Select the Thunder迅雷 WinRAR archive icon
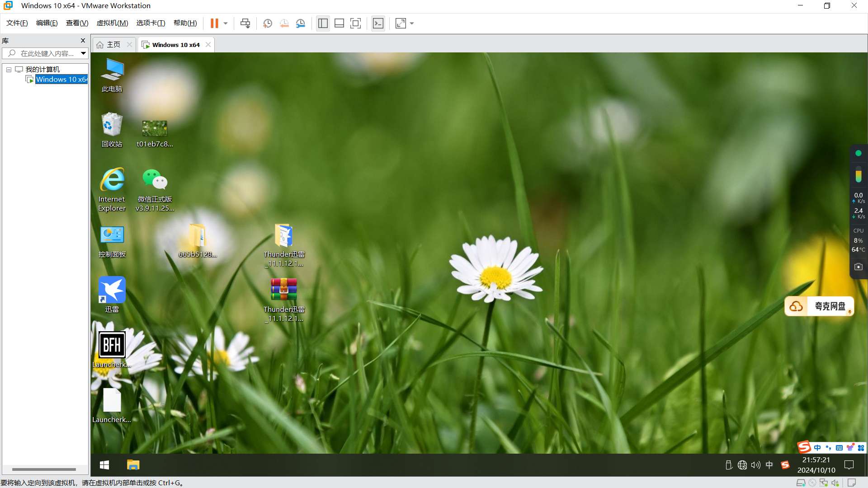This screenshot has height=488, width=868. 284,300
